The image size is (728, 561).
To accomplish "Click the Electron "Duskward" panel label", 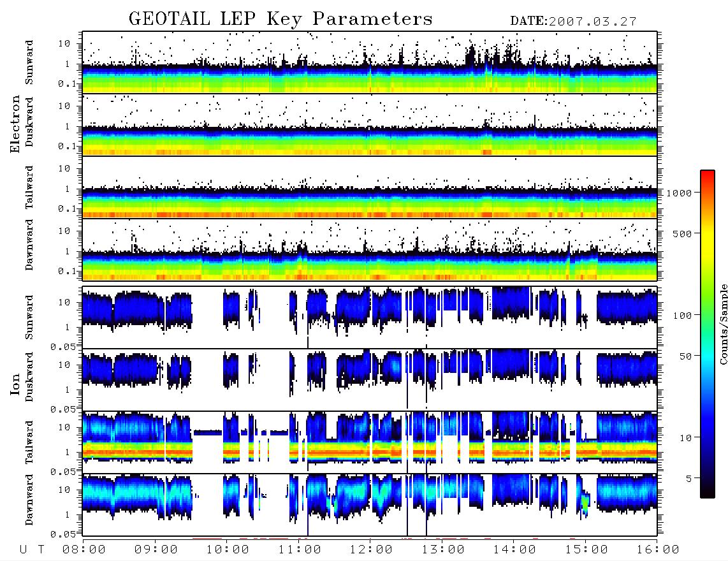I will click(x=29, y=122).
